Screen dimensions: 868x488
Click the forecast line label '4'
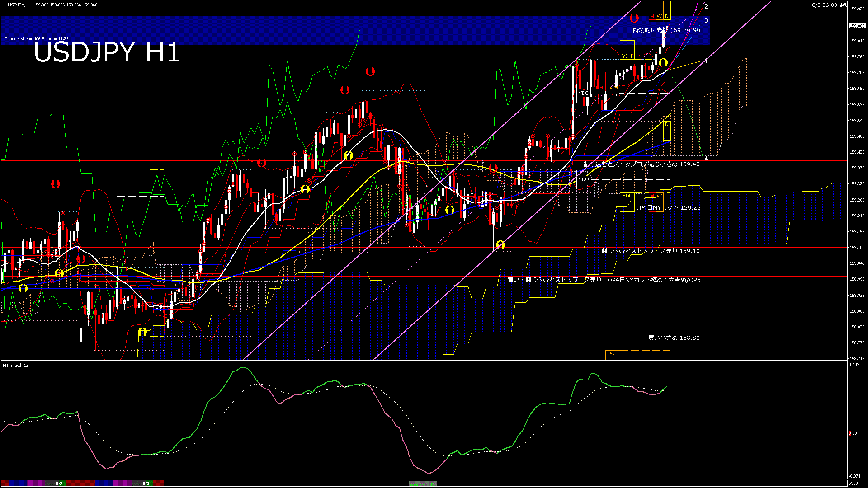706,158
